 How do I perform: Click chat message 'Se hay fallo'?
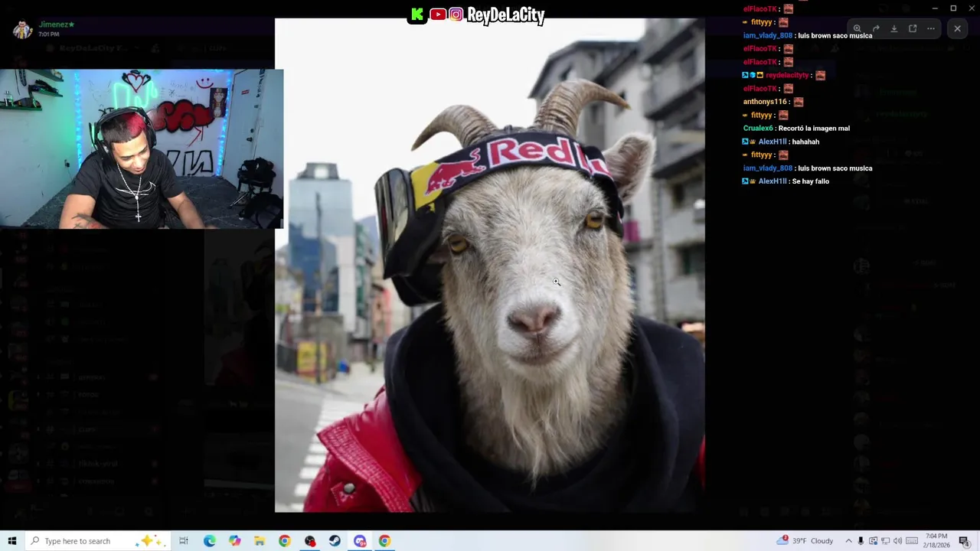810,181
